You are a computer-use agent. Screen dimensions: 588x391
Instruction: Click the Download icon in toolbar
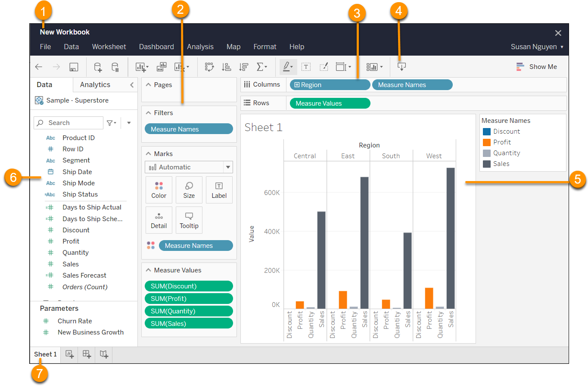point(401,67)
